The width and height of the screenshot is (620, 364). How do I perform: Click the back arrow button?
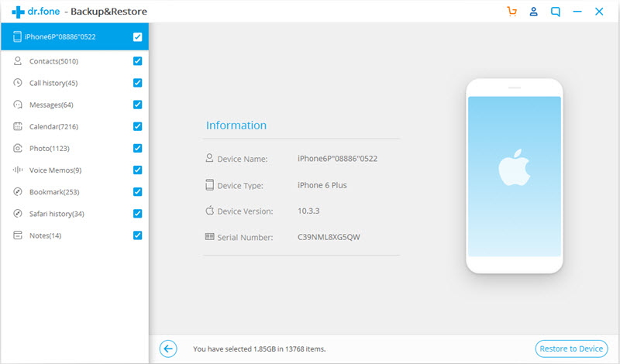click(168, 349)
